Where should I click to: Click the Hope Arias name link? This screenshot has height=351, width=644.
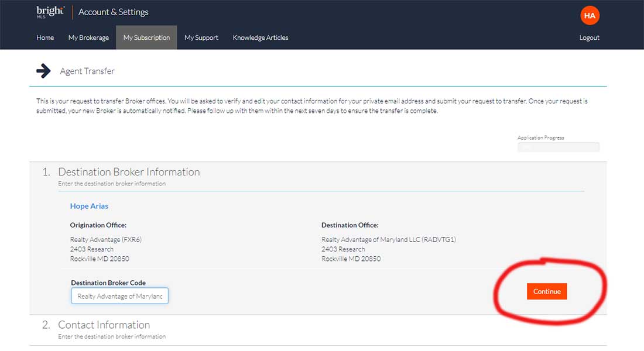(89, 206)
